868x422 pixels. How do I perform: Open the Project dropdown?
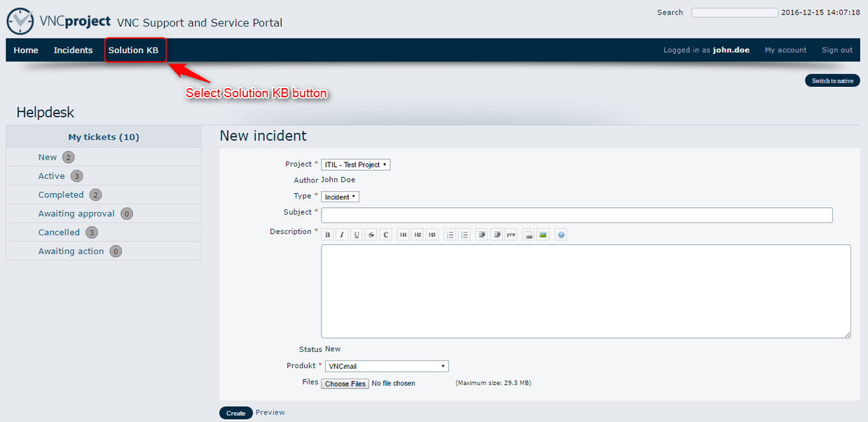tap(355, 165)
